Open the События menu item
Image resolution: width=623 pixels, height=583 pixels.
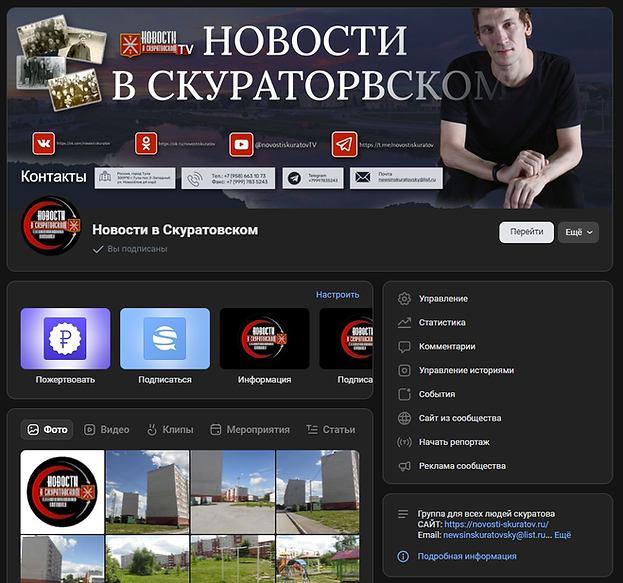coord(497,394)
